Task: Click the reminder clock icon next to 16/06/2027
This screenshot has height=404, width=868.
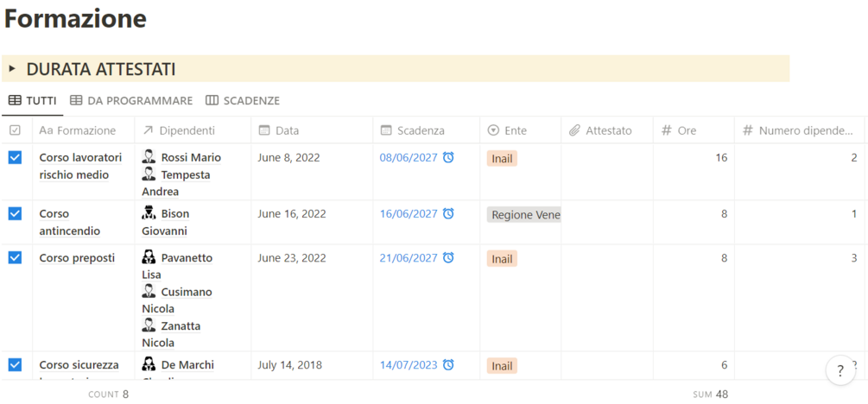Action: point(448,213)
